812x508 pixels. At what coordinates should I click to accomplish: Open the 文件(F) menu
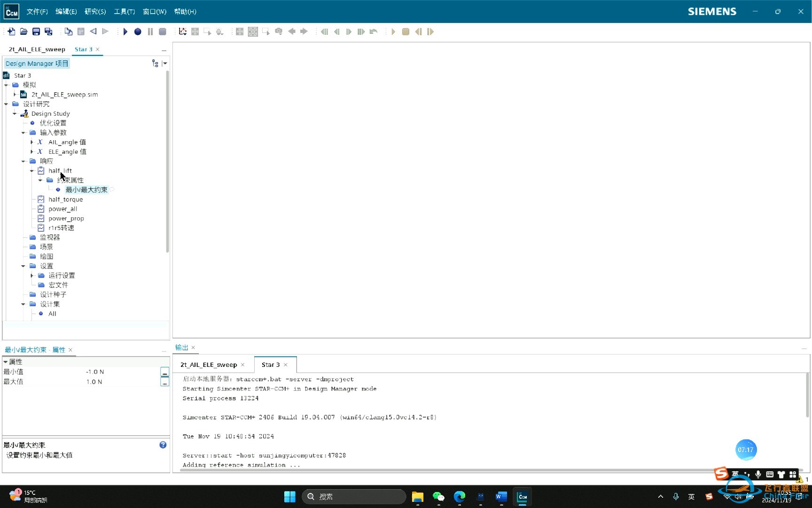37,11
